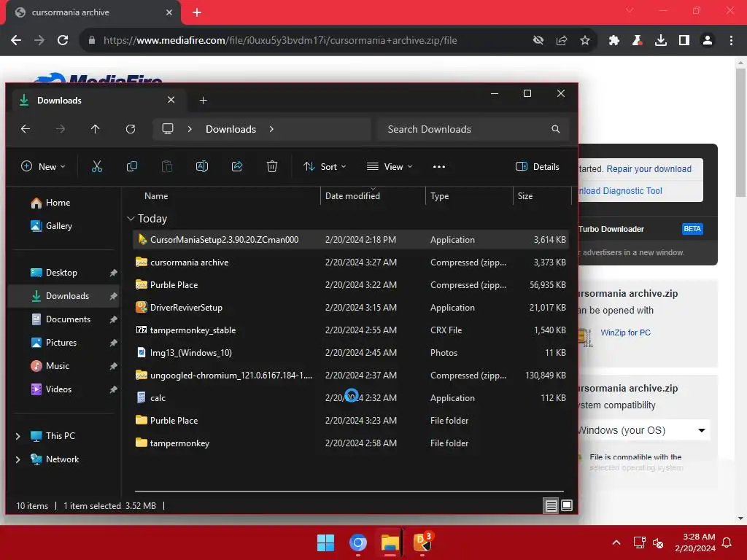Click the Diagnostic Tool link
The height and width of the screenshot is (560, 747).
(619, 191)
